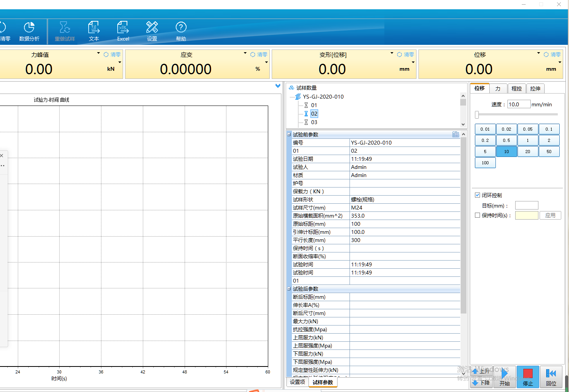
Task: Set speed preset 0.01
Action: (x=485, y=129)
